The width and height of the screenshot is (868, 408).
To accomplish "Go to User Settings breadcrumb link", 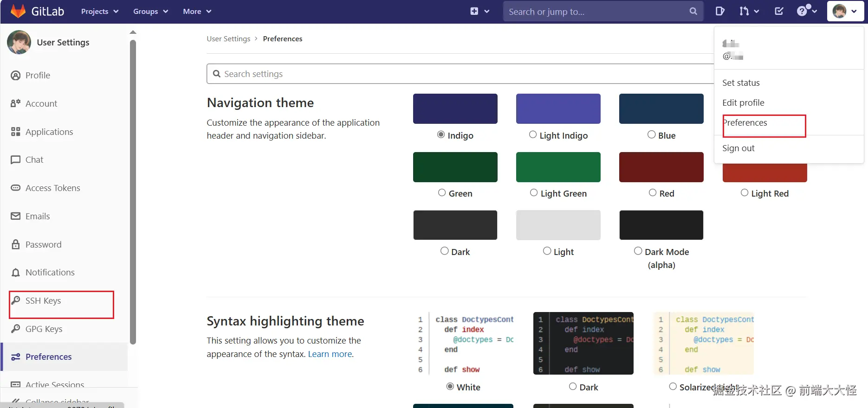I will (x=228, y=39).
